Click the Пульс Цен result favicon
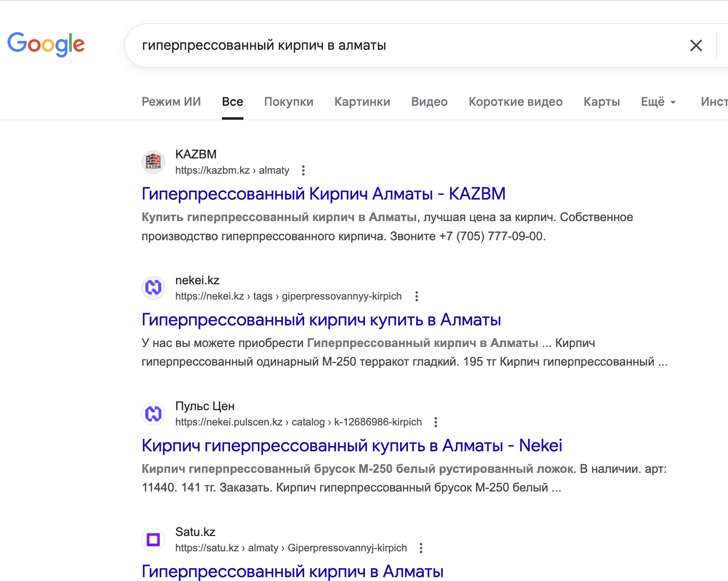 [x=153, y=413]
